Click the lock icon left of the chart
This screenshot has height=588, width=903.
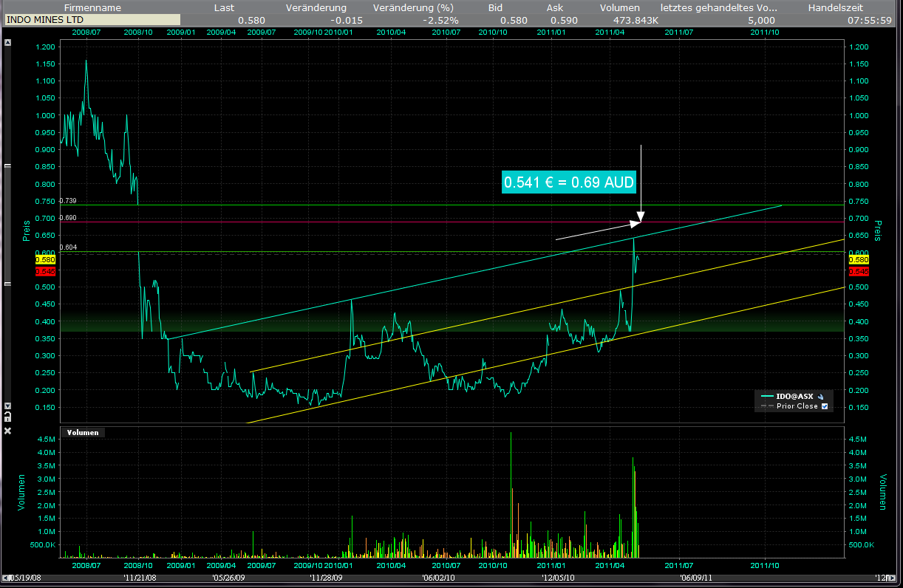8,418
